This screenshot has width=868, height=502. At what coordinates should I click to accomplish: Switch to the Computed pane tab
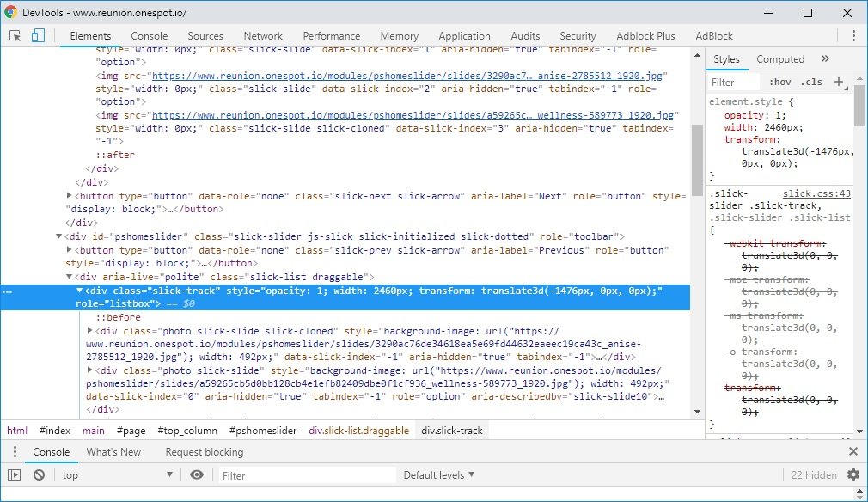click(x=780, y=59)
